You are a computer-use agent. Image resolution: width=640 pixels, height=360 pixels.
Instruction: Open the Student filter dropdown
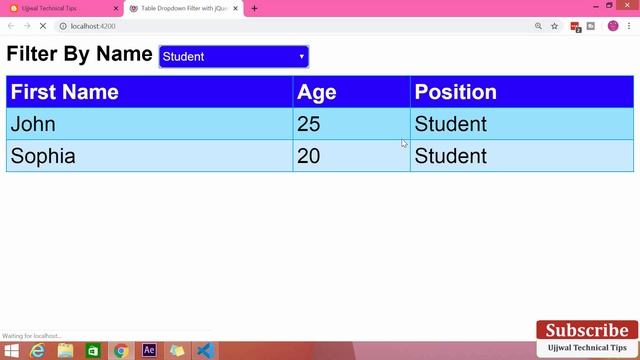pyautogui.click(x=233, y=57)
